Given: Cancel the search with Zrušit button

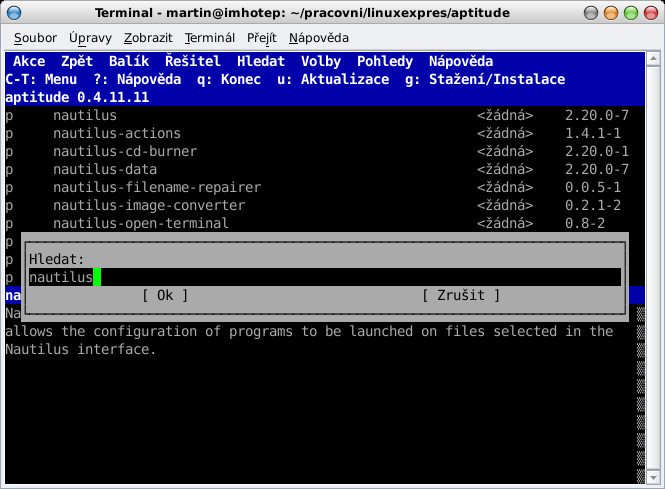Looking at the screenshot, I should point(461,295).
